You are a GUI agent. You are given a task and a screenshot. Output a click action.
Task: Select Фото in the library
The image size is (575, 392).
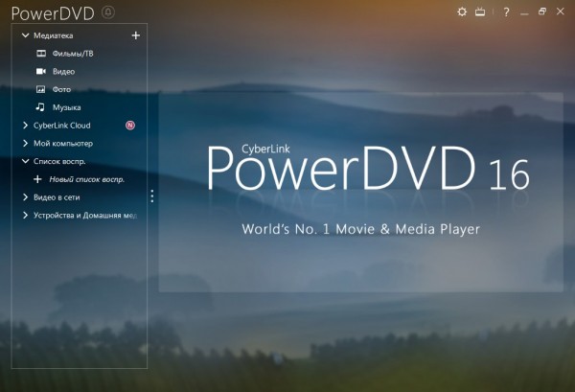[61, 89]
